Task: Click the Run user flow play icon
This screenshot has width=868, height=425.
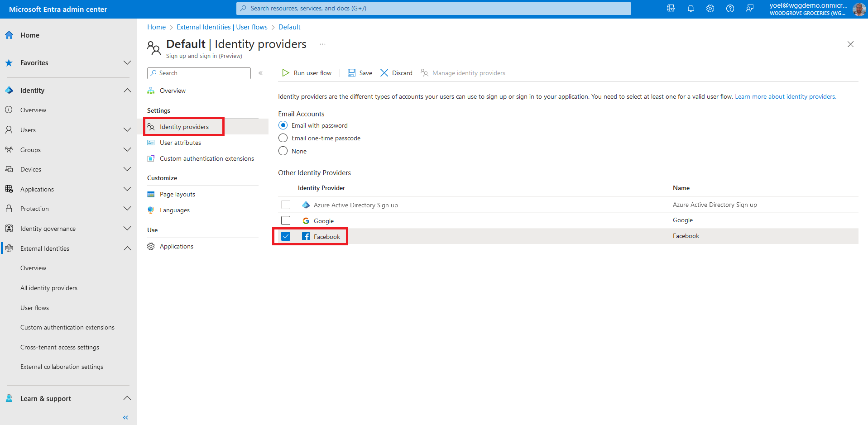Action: (x=286, y=73)
